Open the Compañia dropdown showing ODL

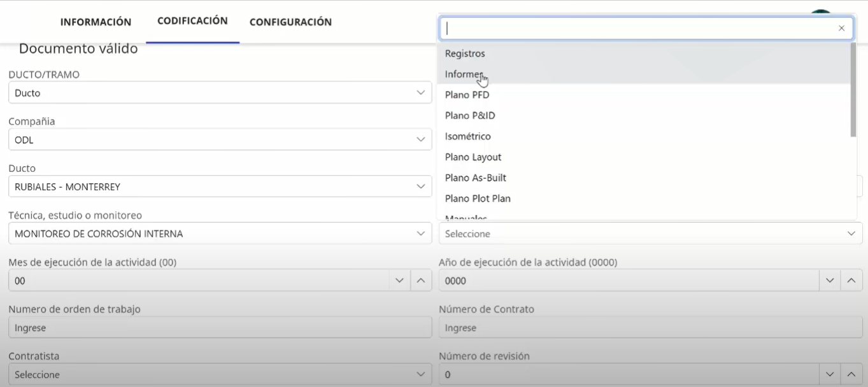coord(220,140)
